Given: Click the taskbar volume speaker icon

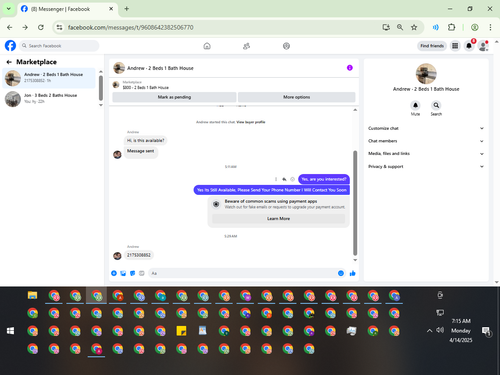Looking at the screenshot, I should [440, 330].
